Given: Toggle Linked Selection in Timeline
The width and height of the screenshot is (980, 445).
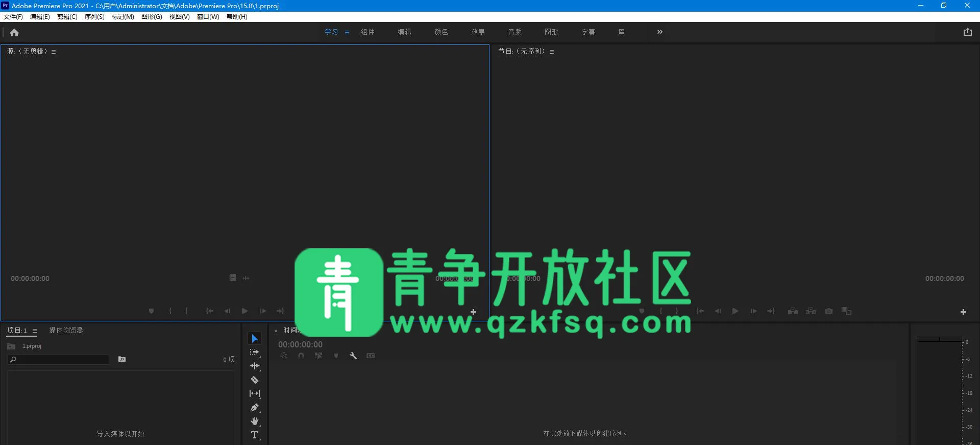Looking at the screenshot, I should [x=318, y=356].
